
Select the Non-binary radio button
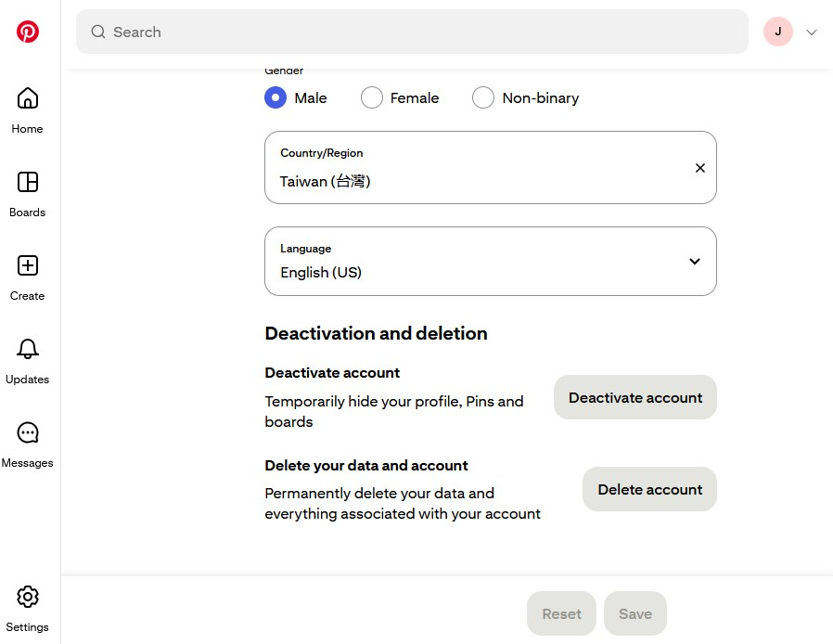482,97
